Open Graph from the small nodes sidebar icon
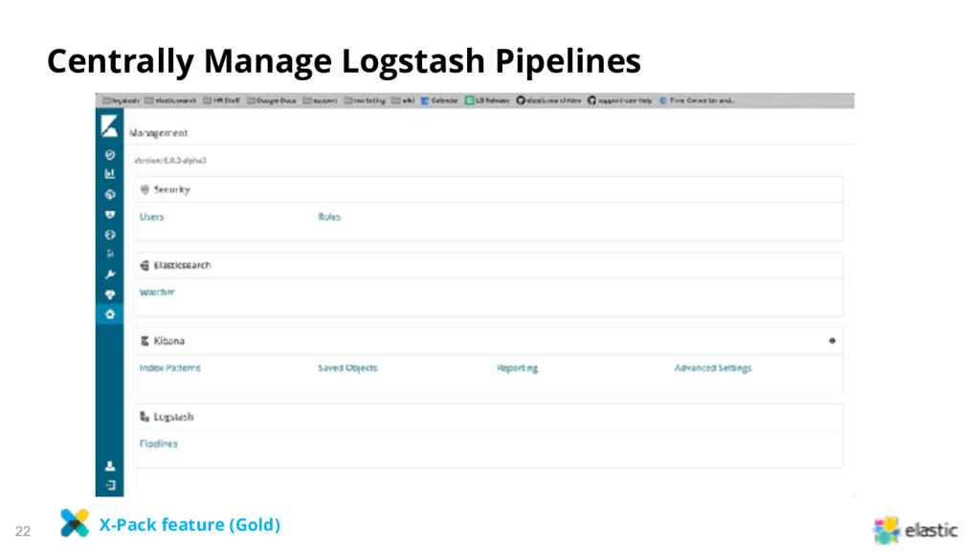Image resolution: width=980 pixels, height=551 pixels. point(110,253)
